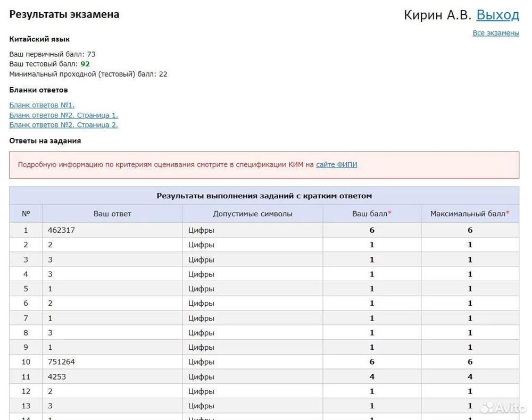Open Бланк ответов №2. Страница 1 link
Image resolution: width=532 pixels, height=420 pixels.
pyautogui.click(x=63, y=115)
